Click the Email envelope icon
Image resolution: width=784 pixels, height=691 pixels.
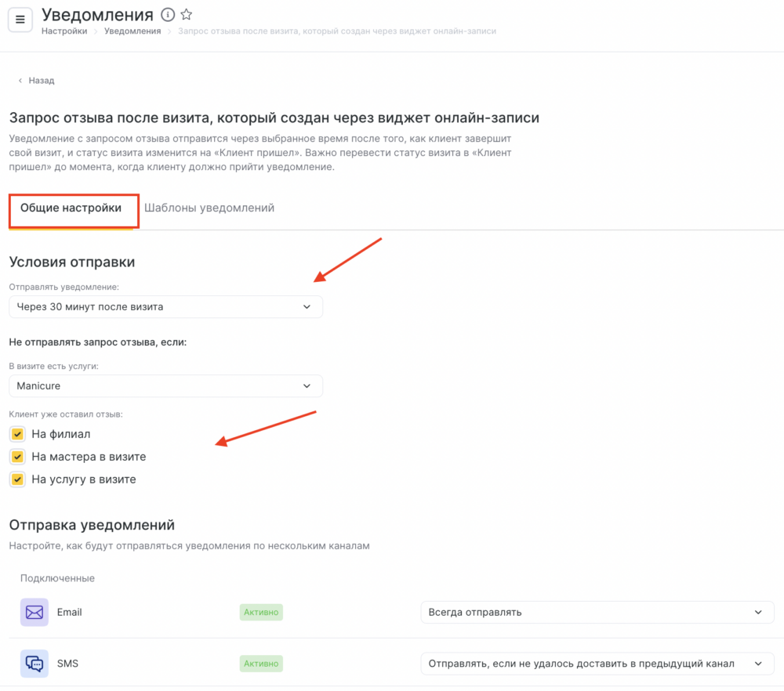[x=34, y=612]
